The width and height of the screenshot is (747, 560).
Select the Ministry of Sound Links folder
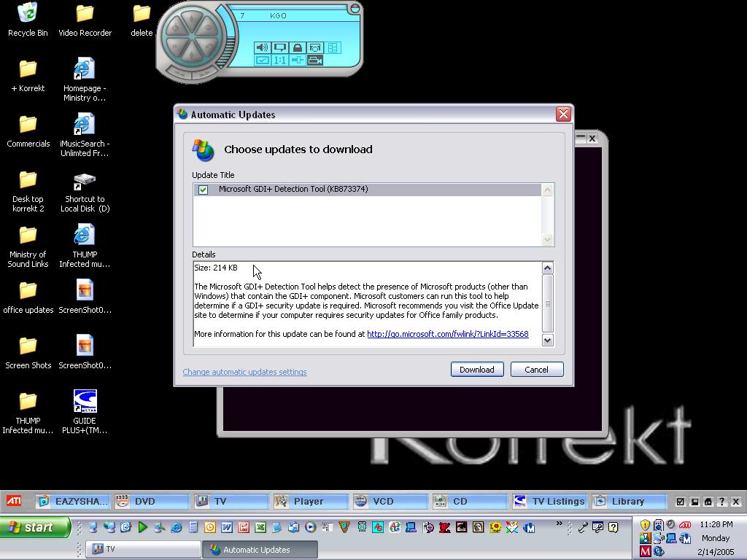(28, 247)
